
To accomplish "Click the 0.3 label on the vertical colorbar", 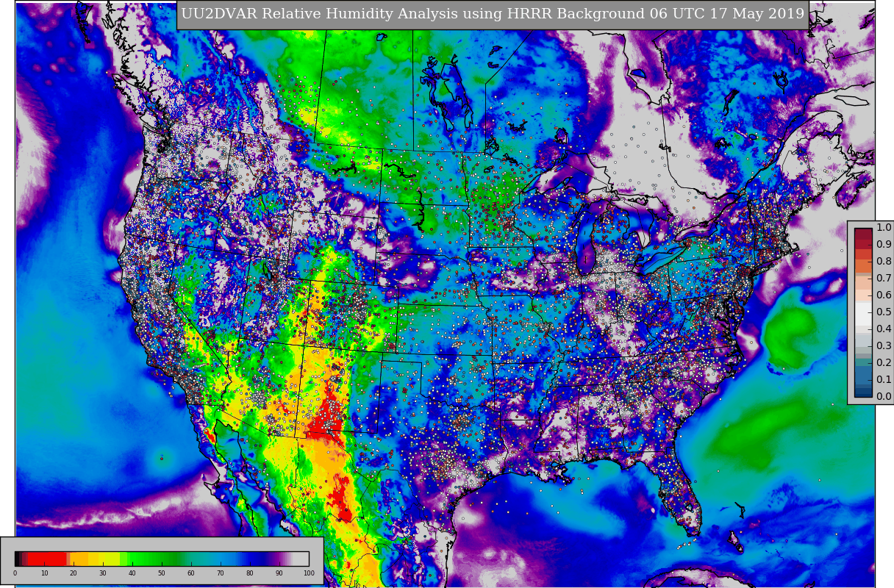I will (x=884, y=346).
